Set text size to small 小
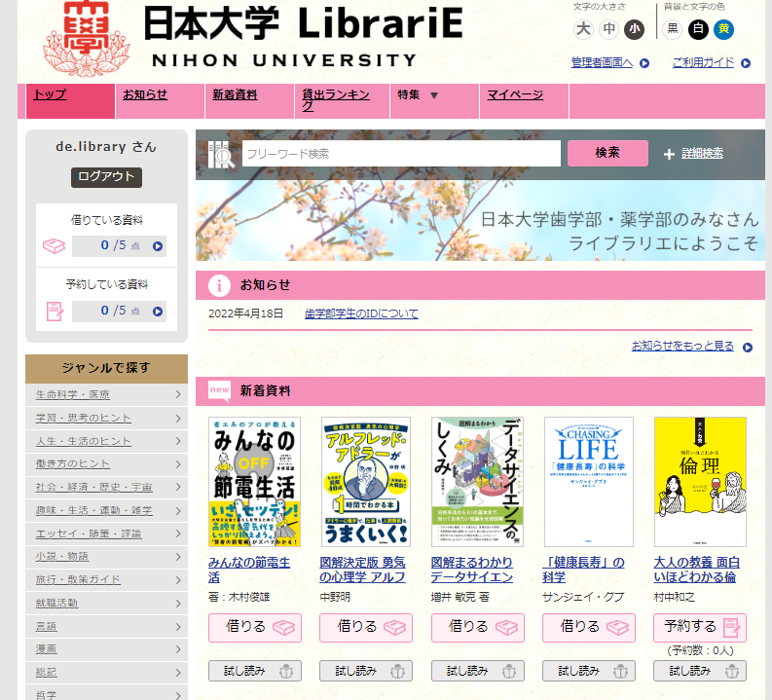 (635, 29)
